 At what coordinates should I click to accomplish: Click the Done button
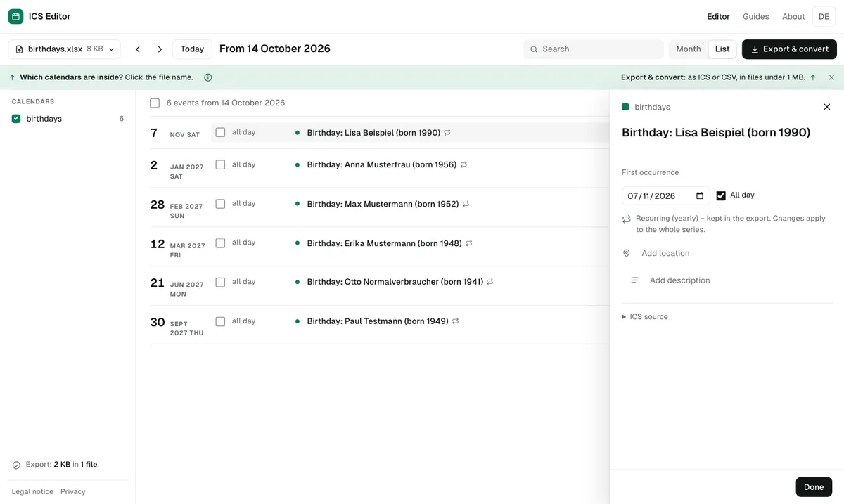click(814, 487)
